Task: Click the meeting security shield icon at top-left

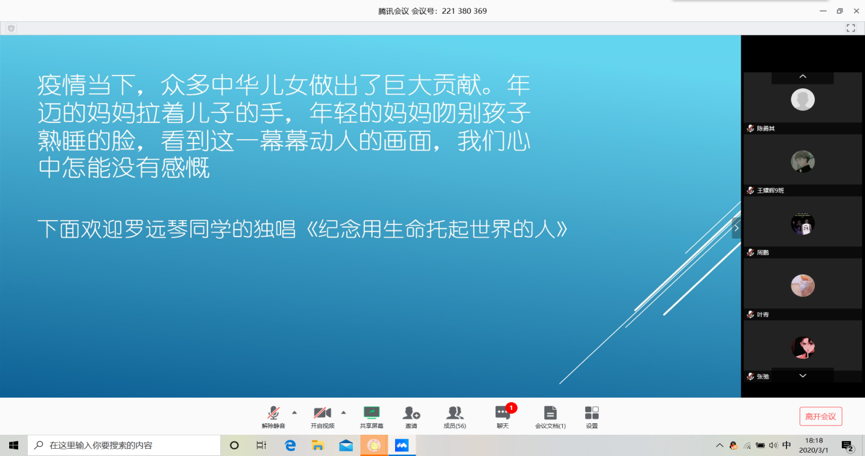Action: point(11,28)
